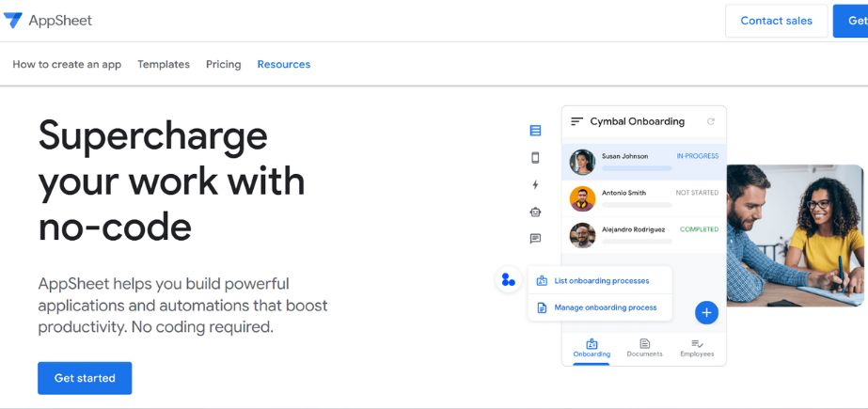
Task: Click the COMPLETED status label
Action: (699, 229)
